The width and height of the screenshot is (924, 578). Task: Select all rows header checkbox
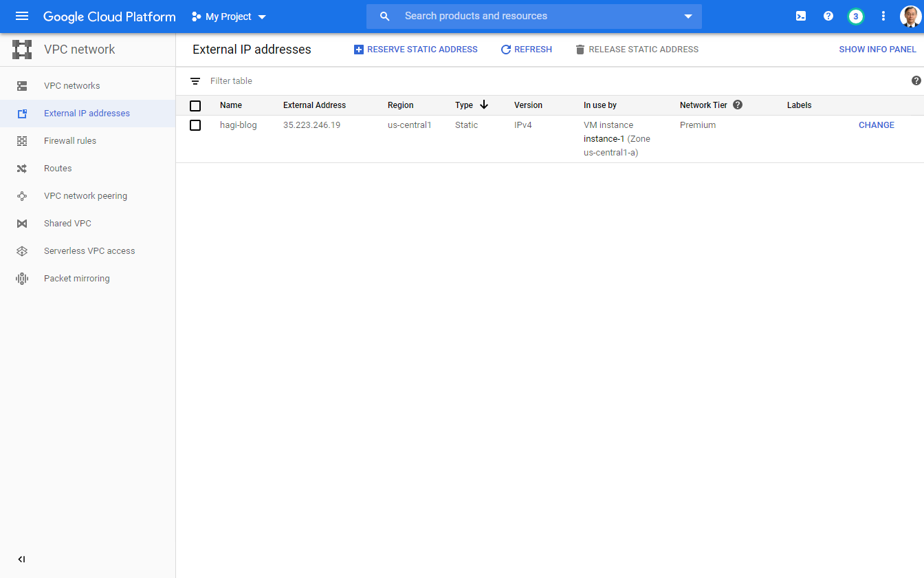point(195,105)
